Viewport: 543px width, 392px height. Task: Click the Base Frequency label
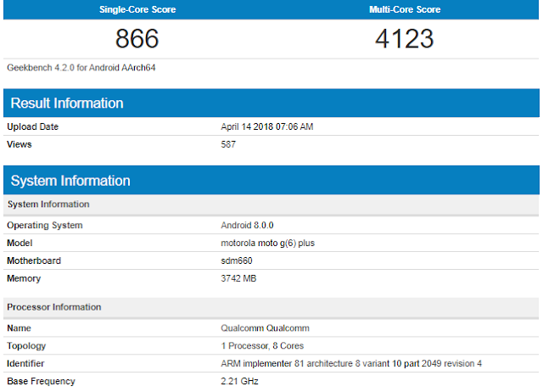click(x=41, y=381)
